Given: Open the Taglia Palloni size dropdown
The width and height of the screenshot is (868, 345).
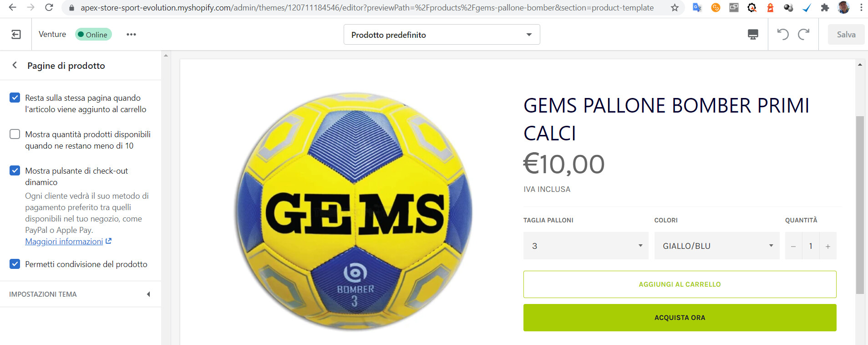Looking at the screenshot, I should (586, 246).
